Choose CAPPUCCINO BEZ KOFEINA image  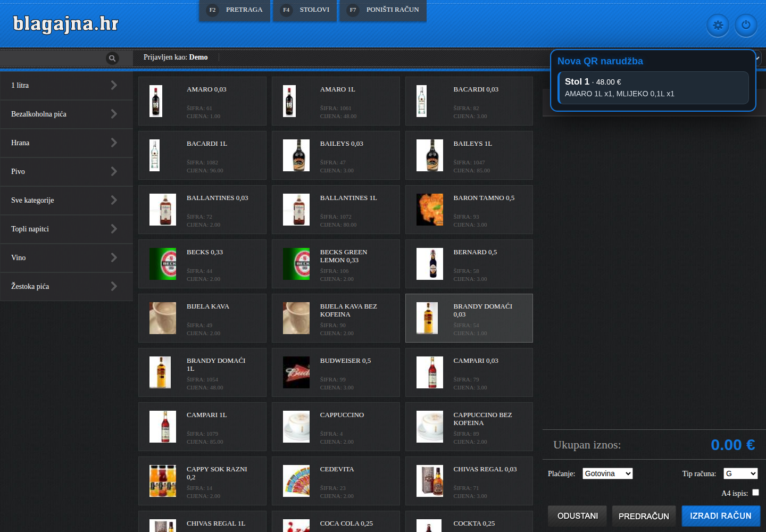430,427
